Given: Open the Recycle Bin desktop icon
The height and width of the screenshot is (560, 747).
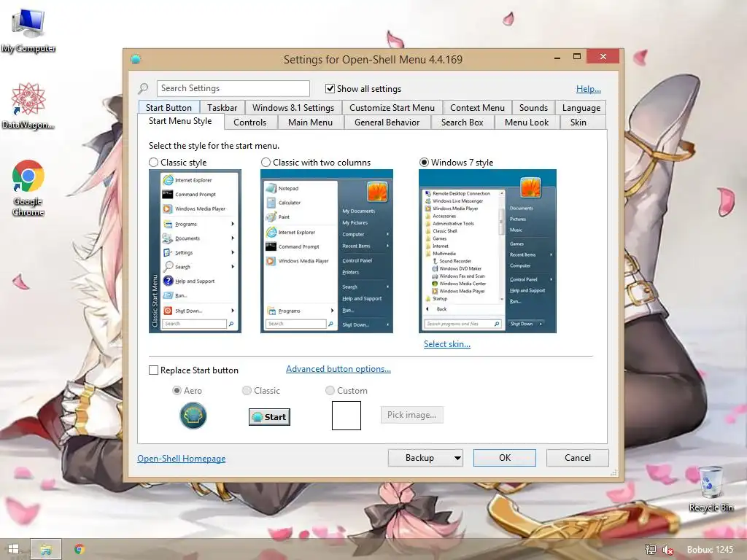Looking at the screenshot, I should click(x=711, y=489).
